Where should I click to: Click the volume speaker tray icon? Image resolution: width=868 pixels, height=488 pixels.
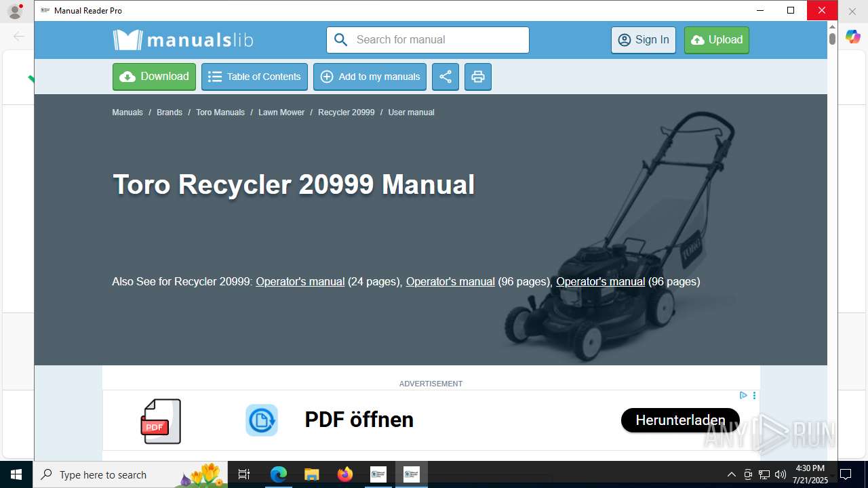[781, 474]
